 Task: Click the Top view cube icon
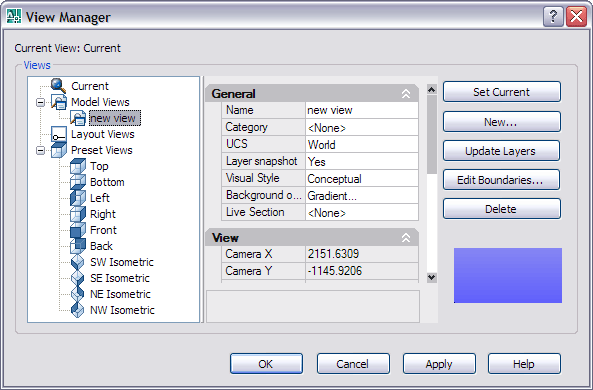(78, 166)
